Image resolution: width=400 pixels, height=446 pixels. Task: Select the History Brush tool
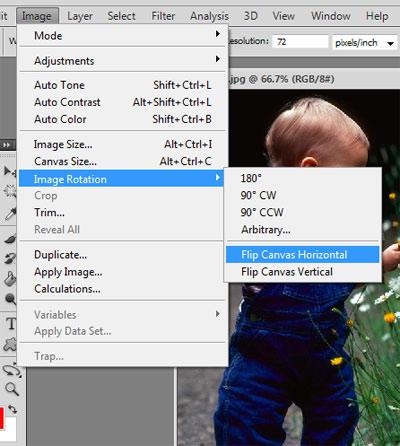[9, 258]
